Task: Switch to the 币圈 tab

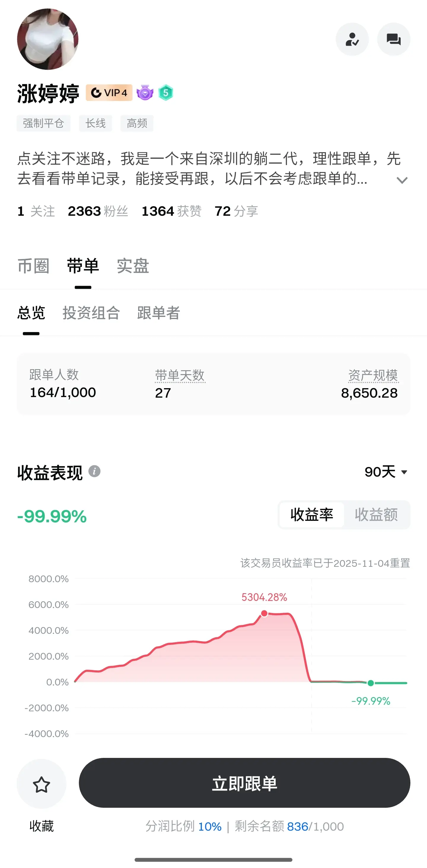Action: [33, 266]
